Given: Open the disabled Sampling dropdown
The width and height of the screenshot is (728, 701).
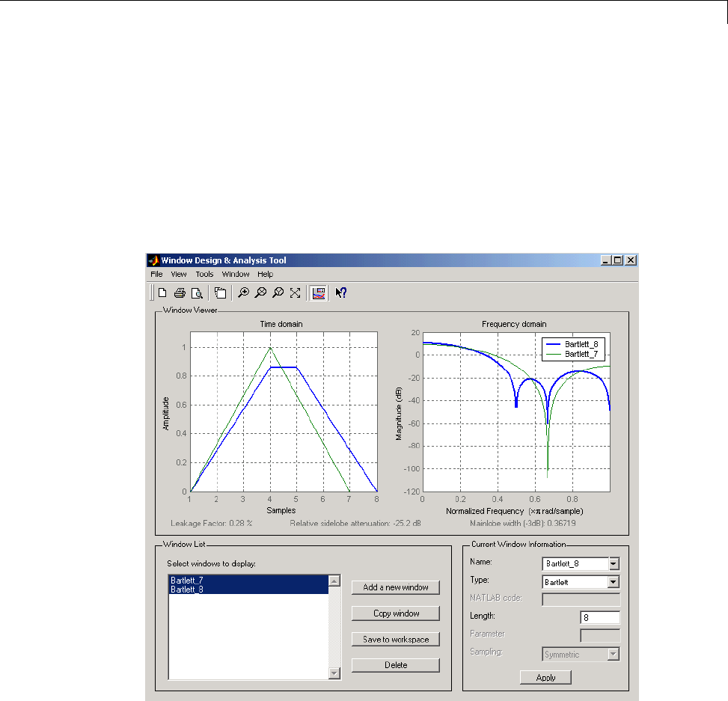Looking at the screenshot, I should pos(614,655).
